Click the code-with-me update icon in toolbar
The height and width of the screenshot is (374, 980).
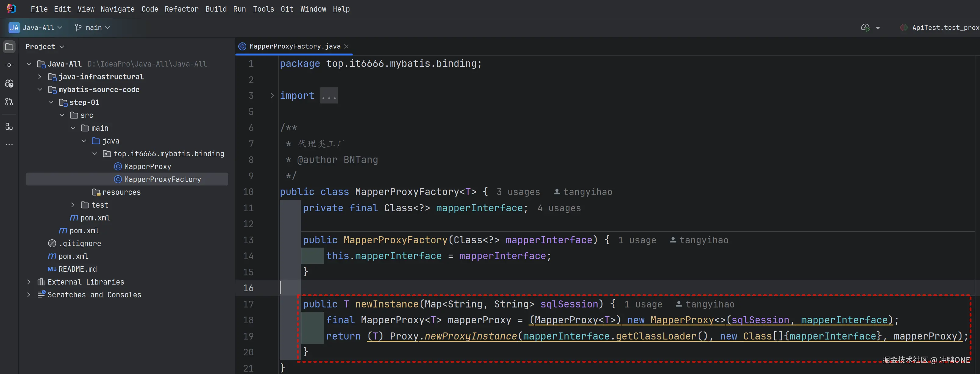click(865, 27)
